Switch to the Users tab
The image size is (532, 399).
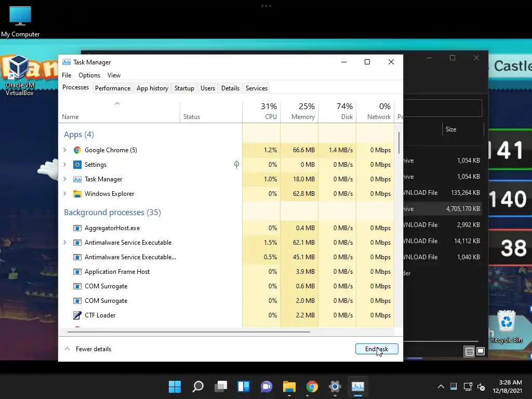208,88
